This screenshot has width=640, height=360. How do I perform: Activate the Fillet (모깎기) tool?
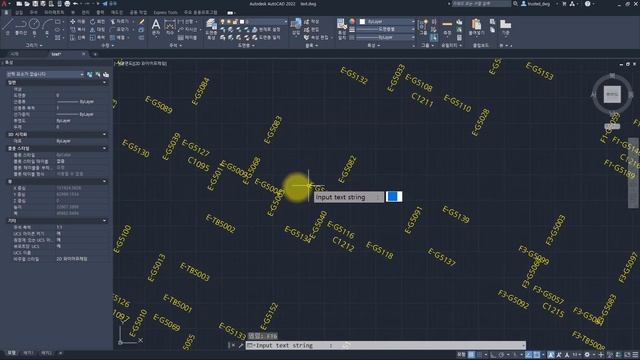click(120, 29)
